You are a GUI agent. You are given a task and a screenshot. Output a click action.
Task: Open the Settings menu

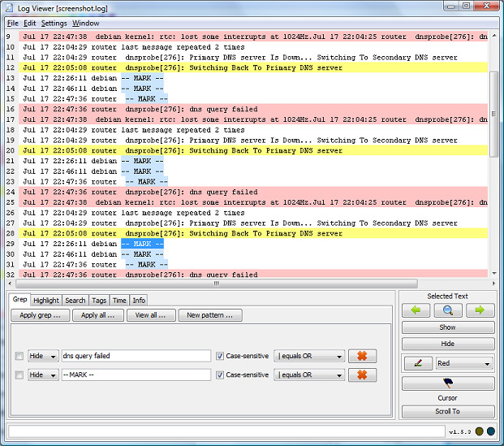[x=54, y=24]
